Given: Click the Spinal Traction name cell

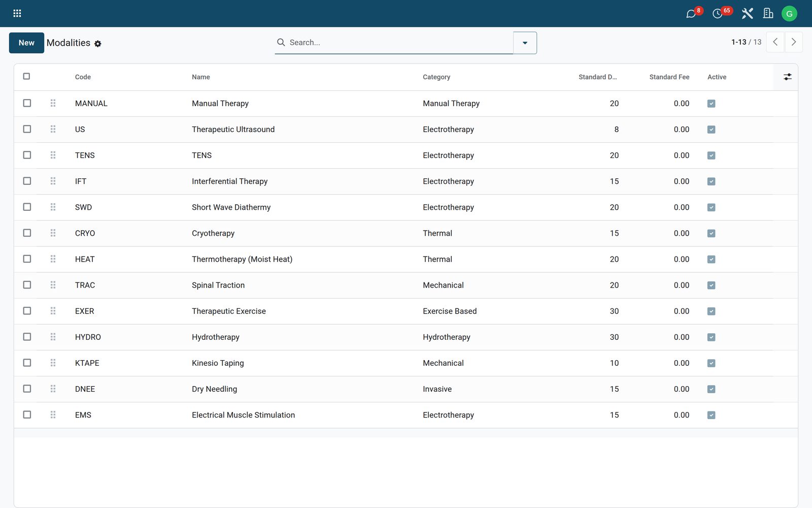Looking at the screenshot, I should click(218, 285).
